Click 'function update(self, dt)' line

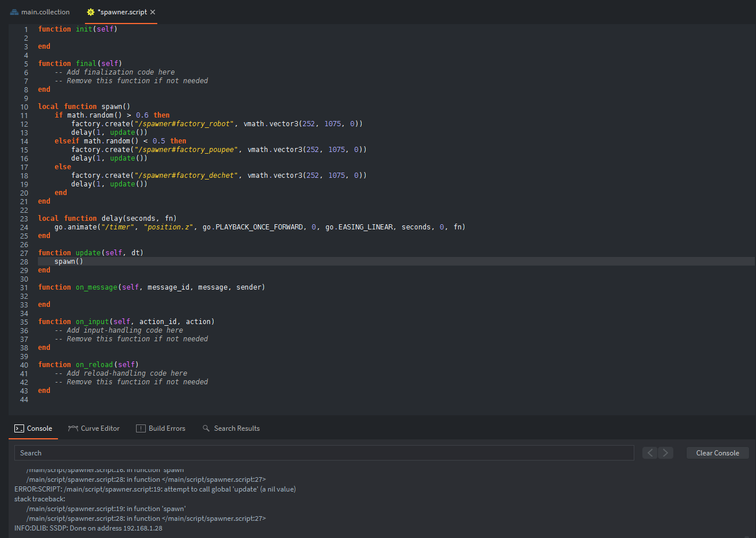91,253
